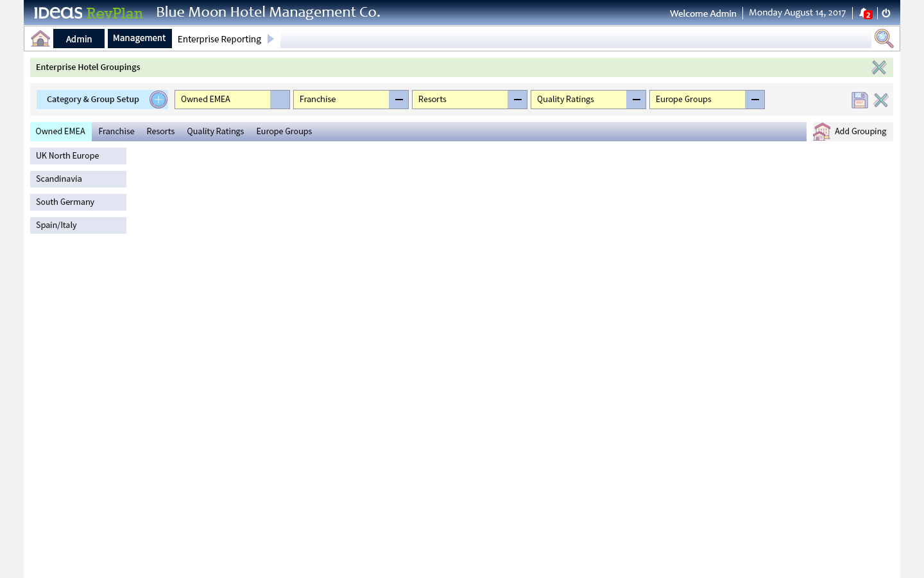The width and height of the screenshot is (924, 578).
Task: Close the Enterprise Hotel Groupings panel
Action: [879, 67]
